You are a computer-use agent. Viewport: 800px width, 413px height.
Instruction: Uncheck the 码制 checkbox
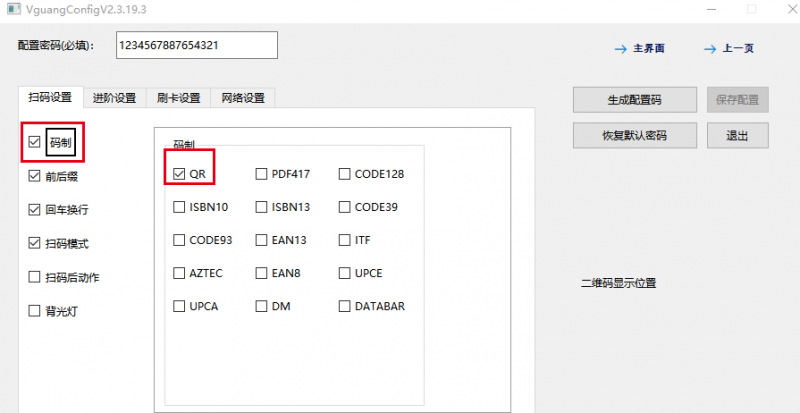35,142
